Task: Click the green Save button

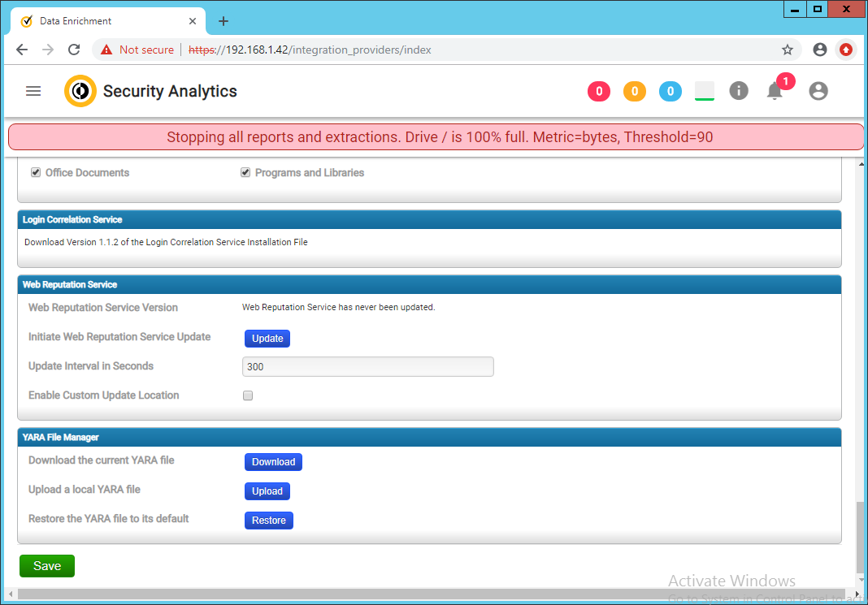Action: (47, 566)
